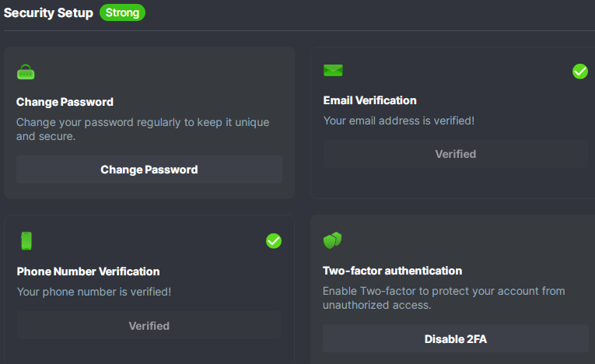This screenshot has width=595, height=364.
Task: Click the two-factor shield icon
Action: 333,240
